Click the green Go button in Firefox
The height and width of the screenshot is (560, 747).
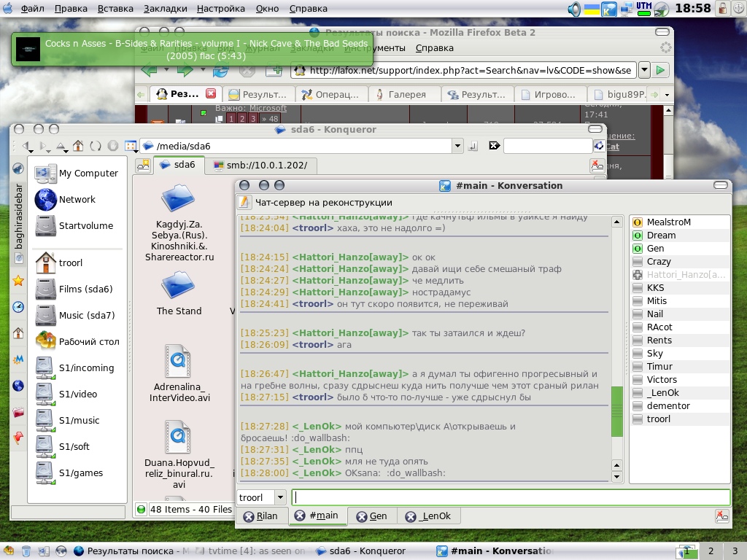coord(660,70)
